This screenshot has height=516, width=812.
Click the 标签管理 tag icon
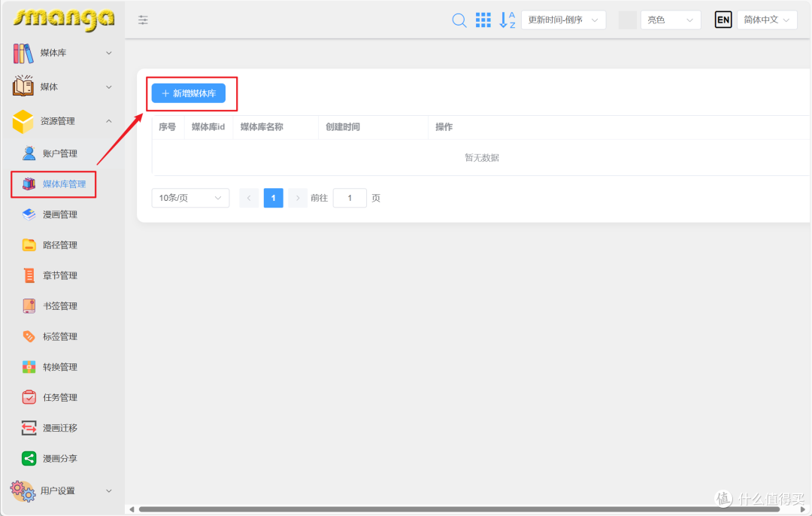pos(29,337)
